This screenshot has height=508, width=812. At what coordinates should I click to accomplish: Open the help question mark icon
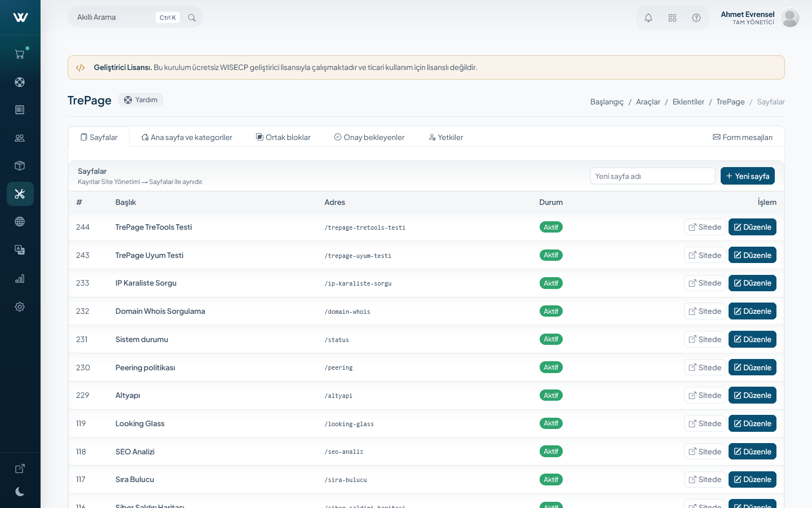tap(696, 18)
